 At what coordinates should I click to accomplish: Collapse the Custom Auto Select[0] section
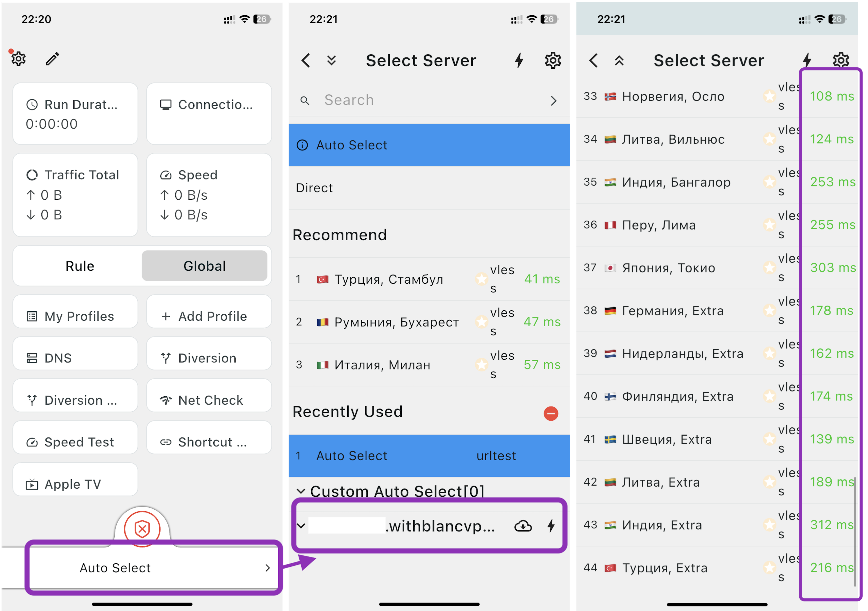coord(301,491)
